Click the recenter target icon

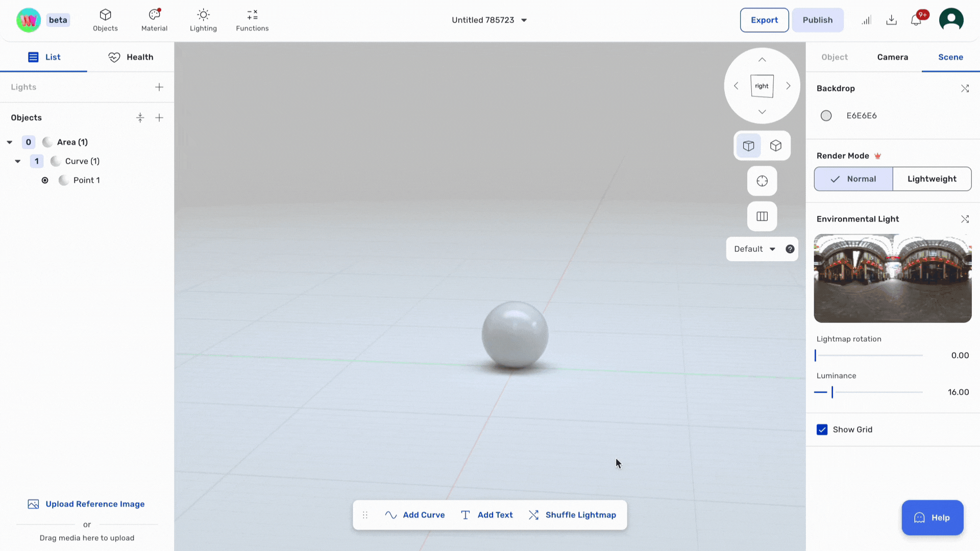(762, 181)
